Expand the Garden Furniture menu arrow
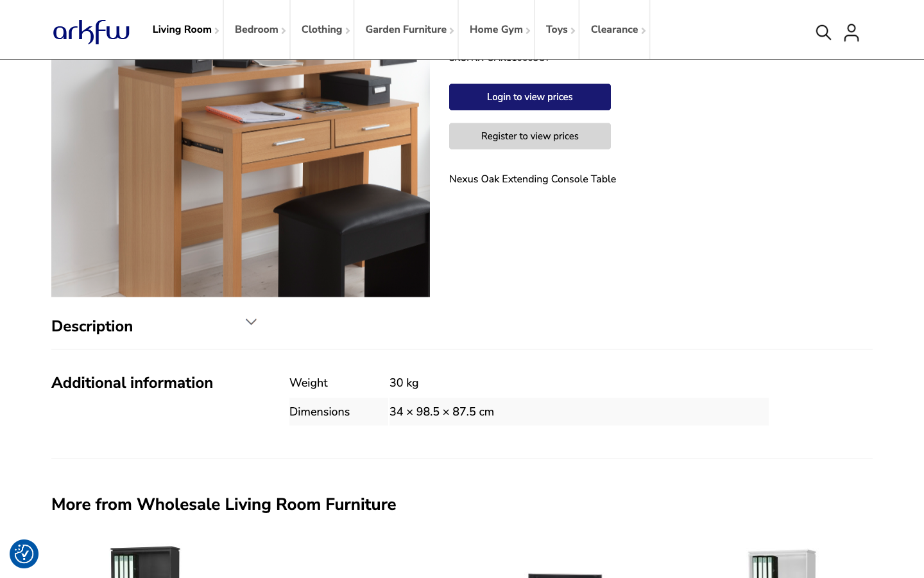Image resolution: width=924 pixels, height=578 pixels. [x=452, y=31]
